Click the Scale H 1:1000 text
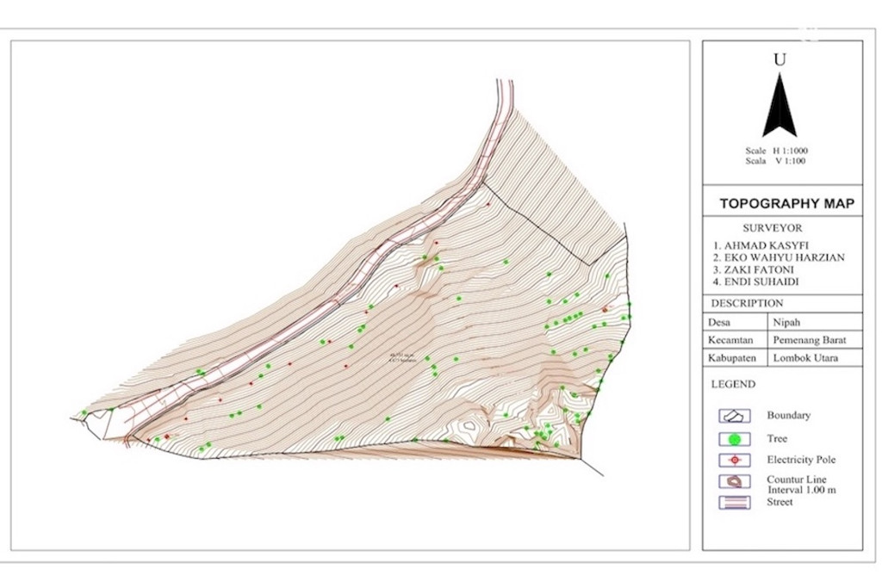882x588 pixels. tap(776, 151)
